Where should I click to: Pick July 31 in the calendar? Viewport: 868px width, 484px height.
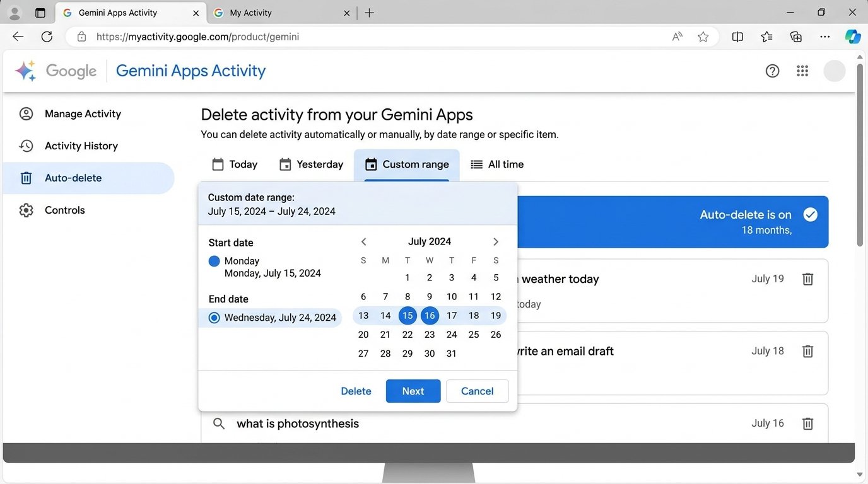point(452,354)
